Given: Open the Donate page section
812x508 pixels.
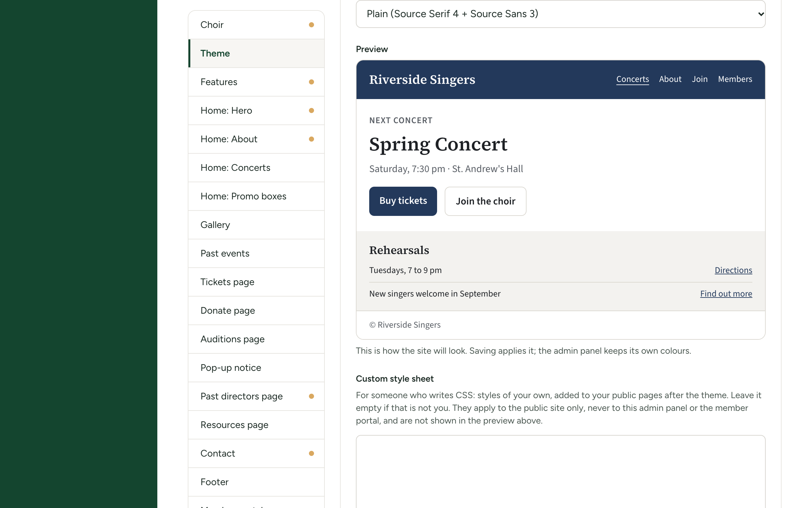Looking at the screenshot, I should [256, 310].
